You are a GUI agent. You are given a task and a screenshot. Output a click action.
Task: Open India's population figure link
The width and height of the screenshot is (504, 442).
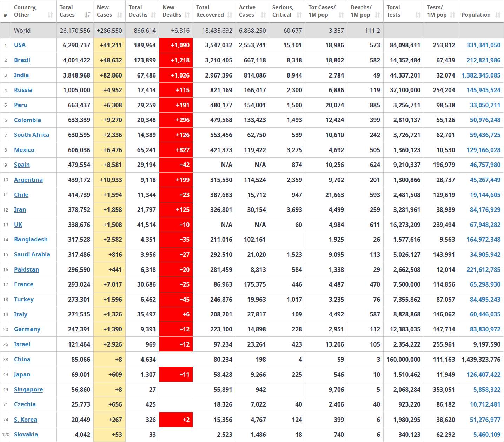[481, 75]
